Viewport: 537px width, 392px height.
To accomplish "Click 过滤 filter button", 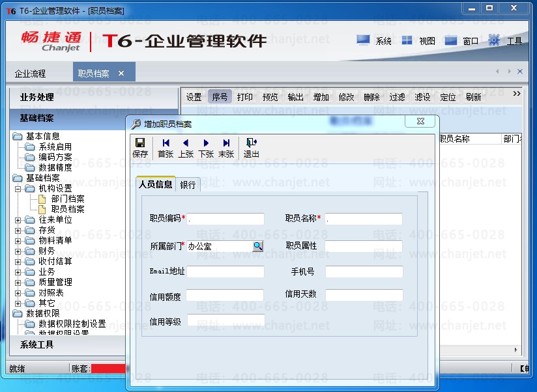I will pyautogui.click(x=397, y=97).
